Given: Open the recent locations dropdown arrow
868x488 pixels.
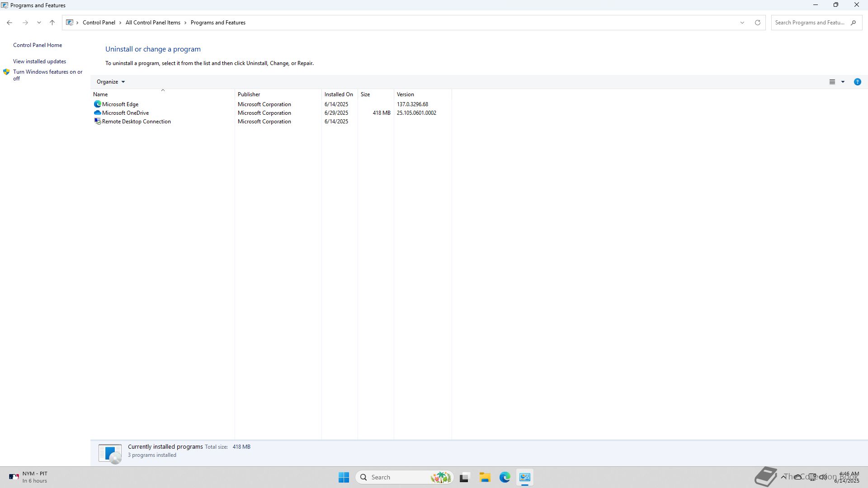Looking at the screenshot, I should point(39,23).
